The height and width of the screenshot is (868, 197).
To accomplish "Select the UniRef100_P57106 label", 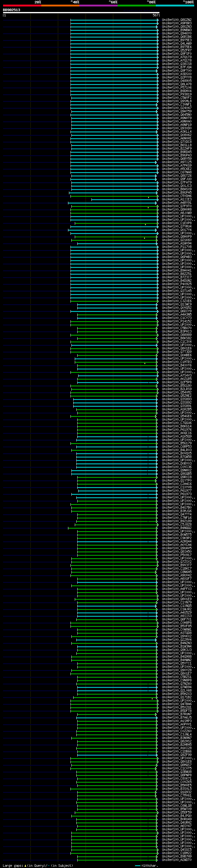I will click(x=177, y=88).
